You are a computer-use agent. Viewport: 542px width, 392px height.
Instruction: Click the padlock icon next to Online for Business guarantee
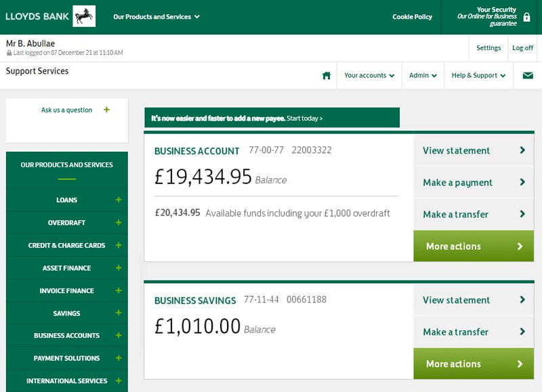[x=526, y=17]
